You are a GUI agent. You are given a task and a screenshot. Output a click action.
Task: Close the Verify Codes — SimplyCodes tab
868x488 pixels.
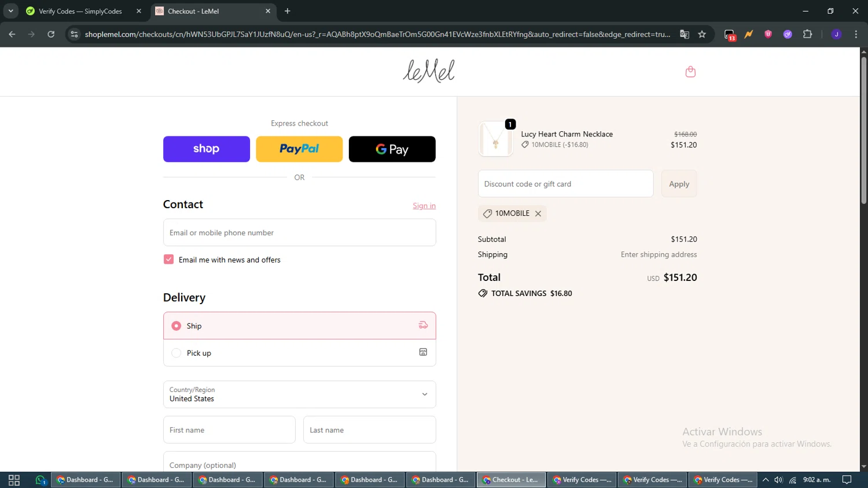(139, 11)
